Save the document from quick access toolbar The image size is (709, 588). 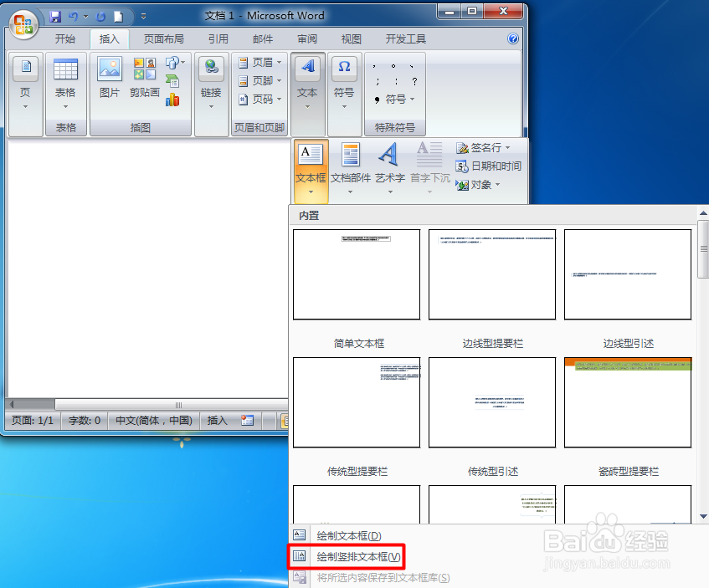tap(55, 17)
